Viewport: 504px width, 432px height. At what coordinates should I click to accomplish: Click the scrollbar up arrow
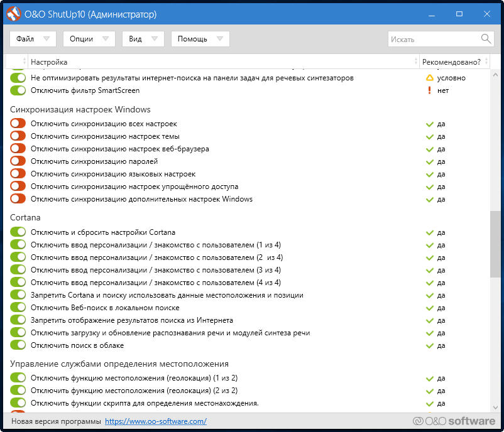tap(495, 75)
